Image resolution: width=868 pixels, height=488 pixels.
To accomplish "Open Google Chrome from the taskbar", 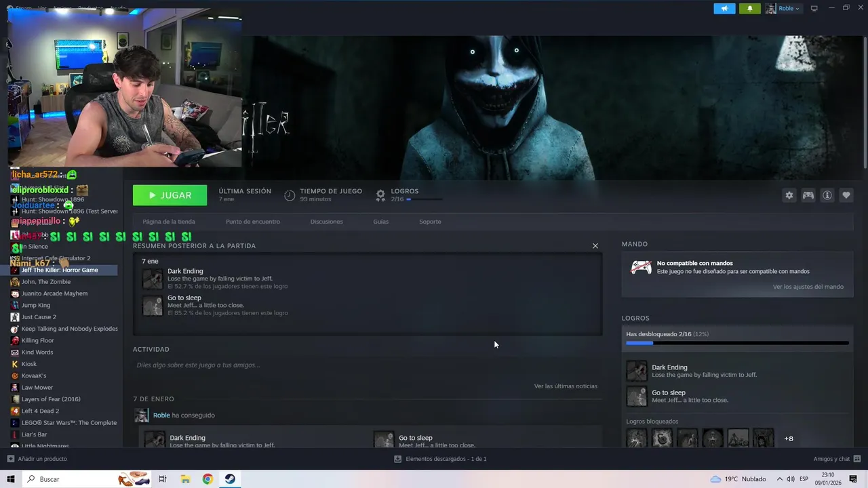I will click(x=208, y=479).
